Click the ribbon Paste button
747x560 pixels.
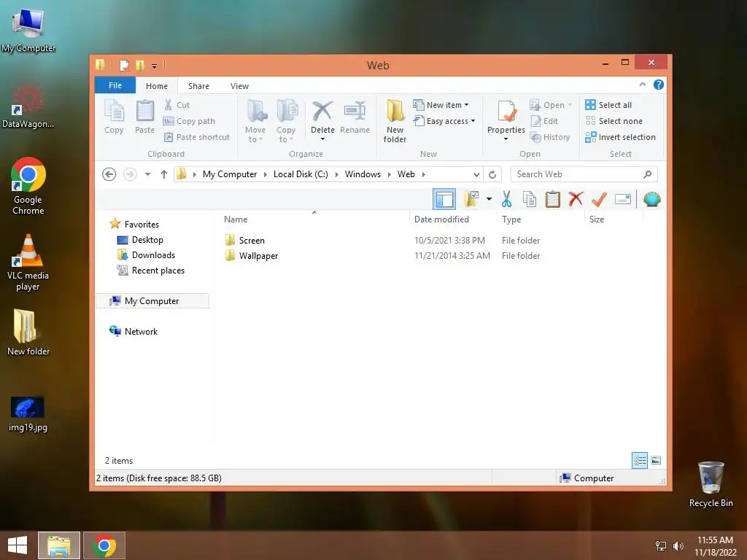pyautogui.click(x=145, y=117)
